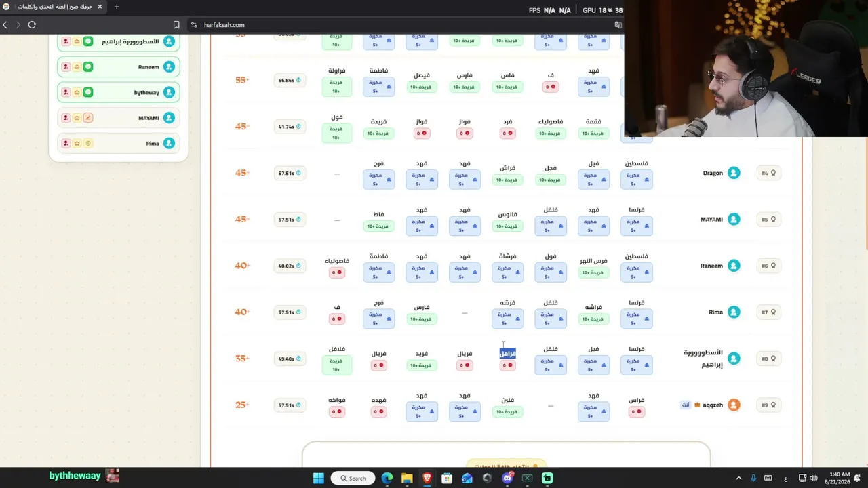Click pencil writing icon in MAYAMI sidebar card
Viewport: 868px width, 488px height.
pyautogui.click(x=88, y=118)
